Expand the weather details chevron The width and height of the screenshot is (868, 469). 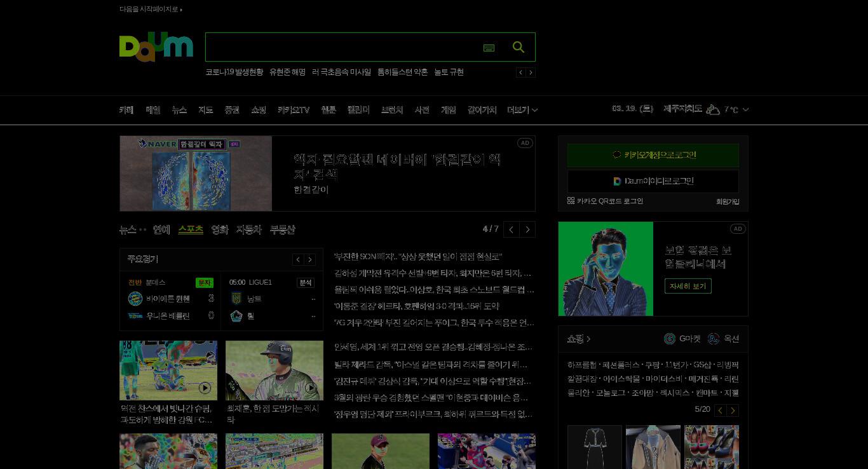pos(745,109)
